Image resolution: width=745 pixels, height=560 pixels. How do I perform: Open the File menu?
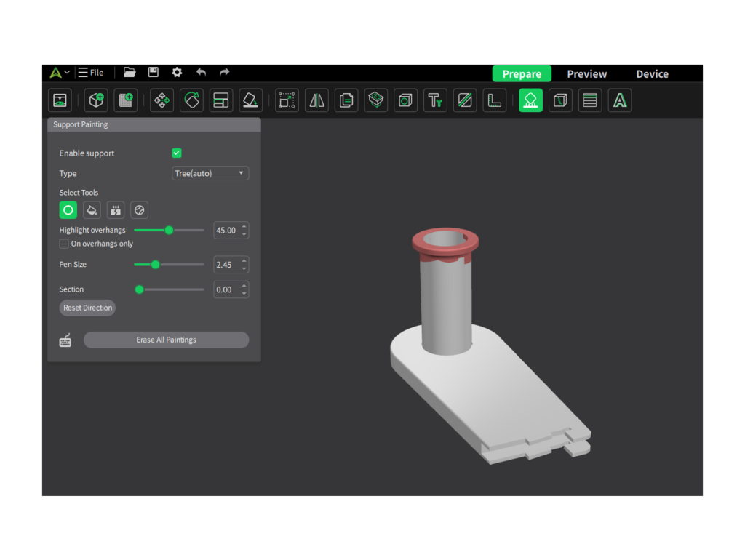pos(91,73)
